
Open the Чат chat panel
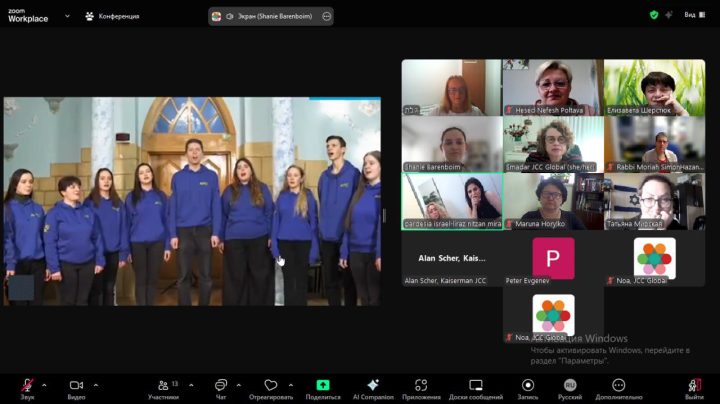coord(221,388)
